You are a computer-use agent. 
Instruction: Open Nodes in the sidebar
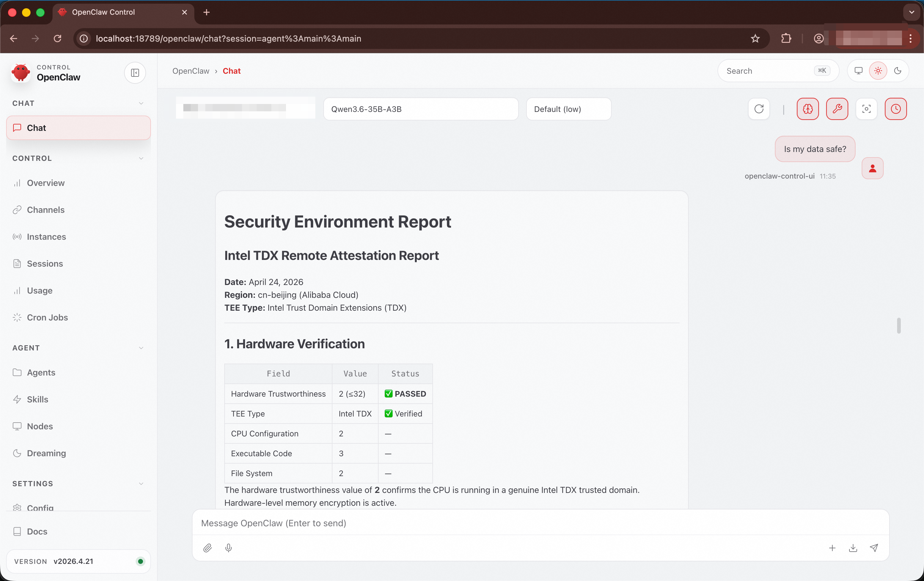(x=78, y=426)
